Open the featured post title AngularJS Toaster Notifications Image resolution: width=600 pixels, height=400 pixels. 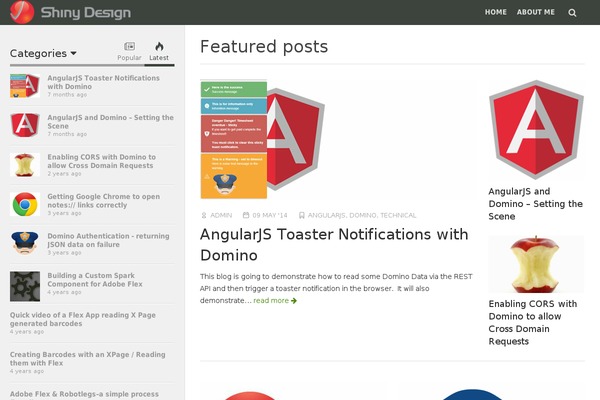(x=334, y=245)
